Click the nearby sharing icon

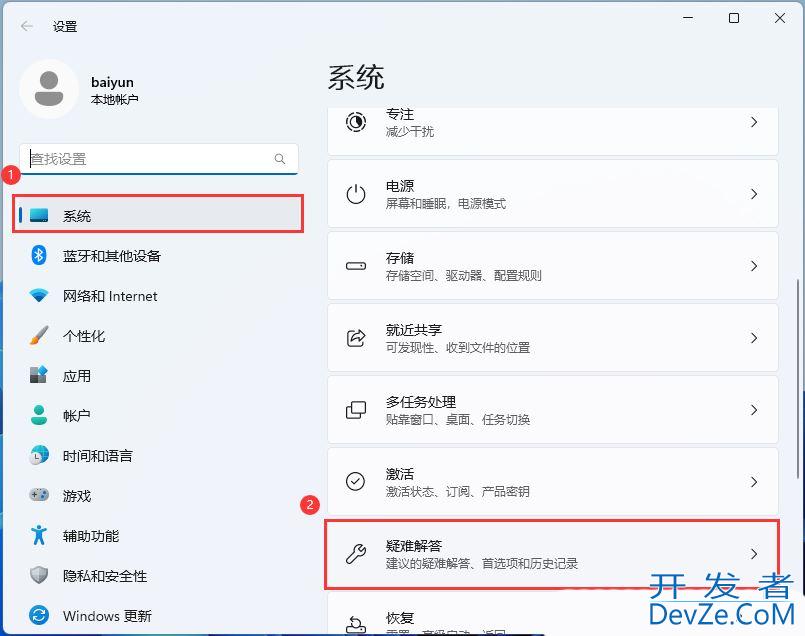(356, 338)
